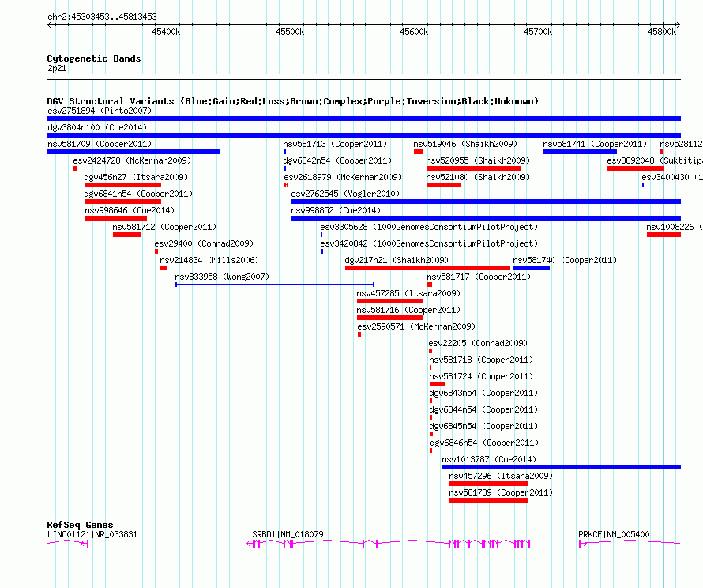
Task: Click the nsv528112 variant label
Action: 681,144
